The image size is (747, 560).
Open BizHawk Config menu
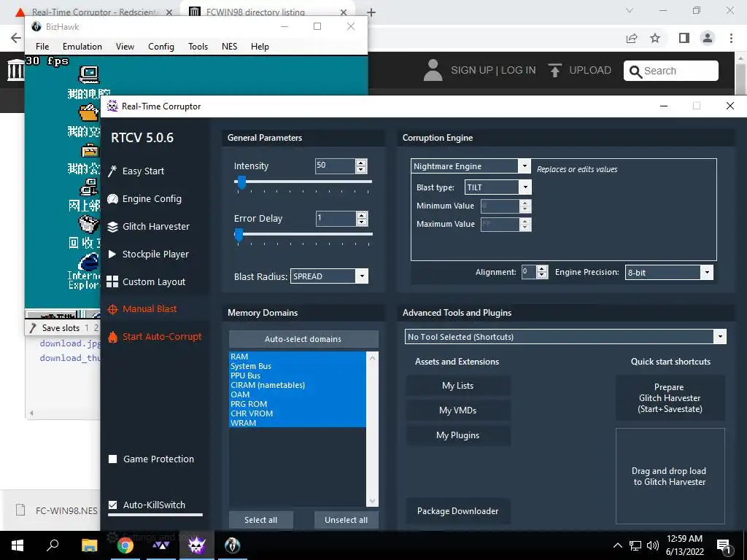coord(161,46)
